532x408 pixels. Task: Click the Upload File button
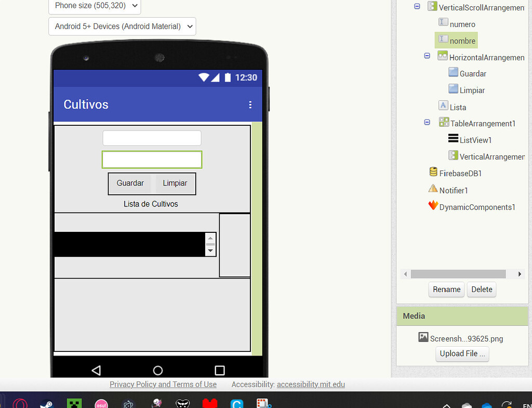(462, 353)
